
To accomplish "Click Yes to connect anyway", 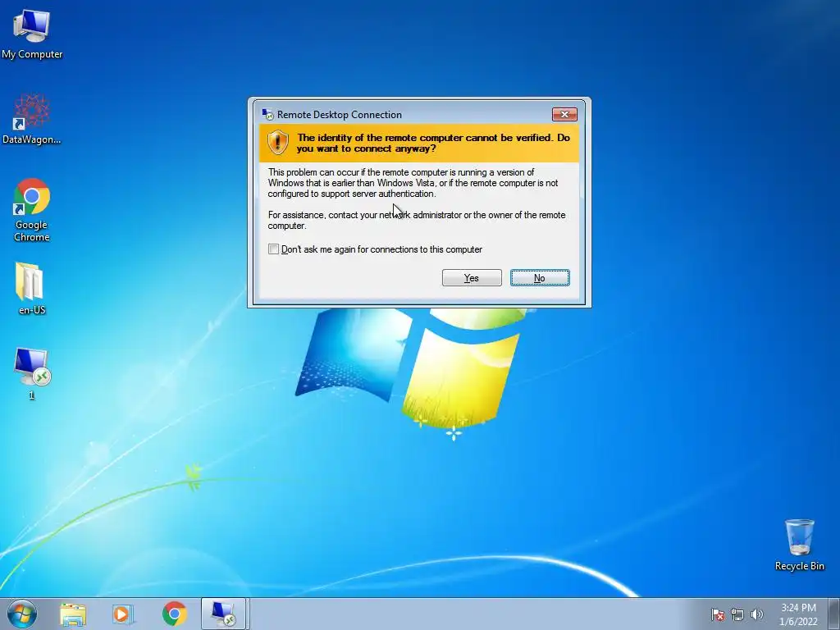I will click(472, 277).
